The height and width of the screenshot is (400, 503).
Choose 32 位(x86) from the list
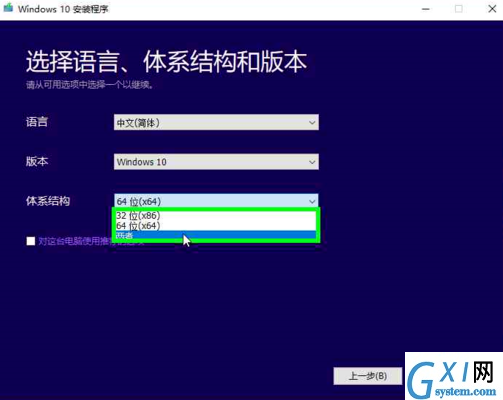215,216
